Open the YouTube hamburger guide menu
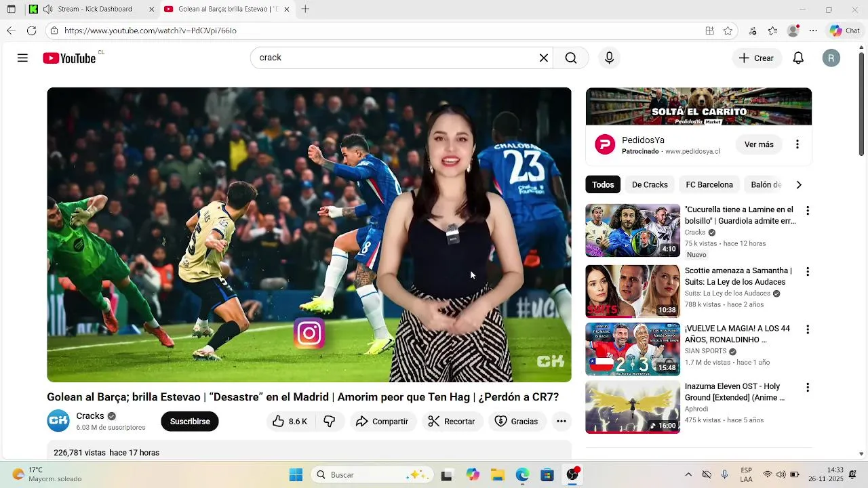Image resolution: width=868 pixels, height=488 pixels. (x=22, y=58)
